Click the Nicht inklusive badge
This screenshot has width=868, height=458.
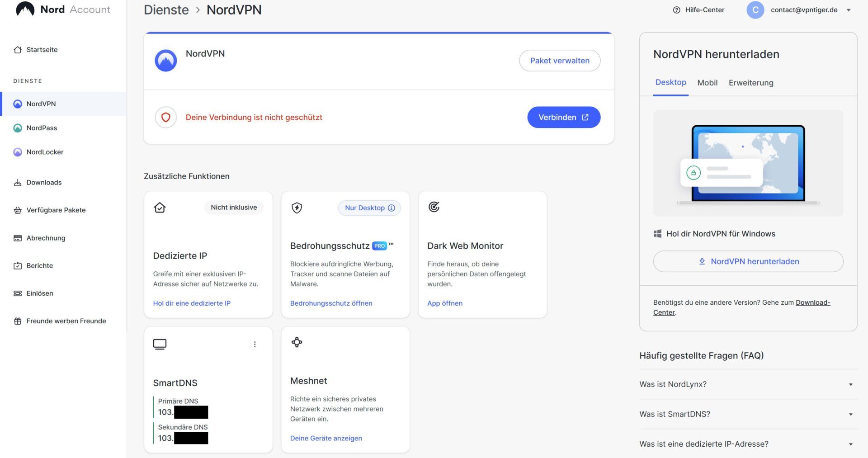coord(234,208)
